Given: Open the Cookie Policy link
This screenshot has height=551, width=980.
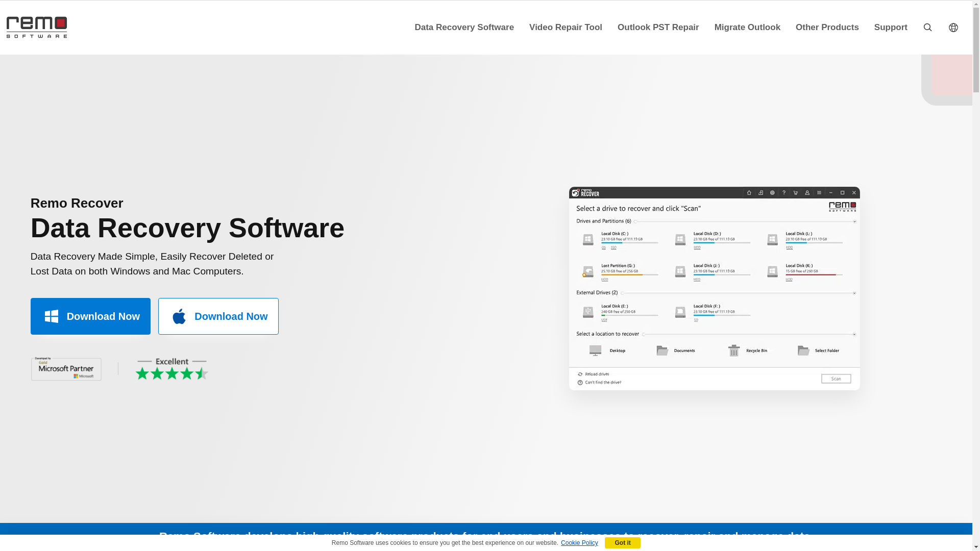Looking at the screenshot, I should pos(579,543).
